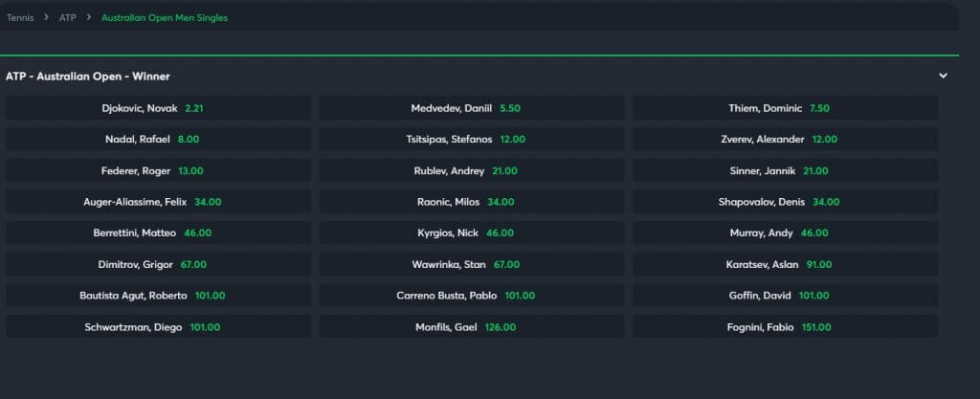Open the Tennis breadcrumb link
This screenshot has height=399, width=980.
(20, 17)
